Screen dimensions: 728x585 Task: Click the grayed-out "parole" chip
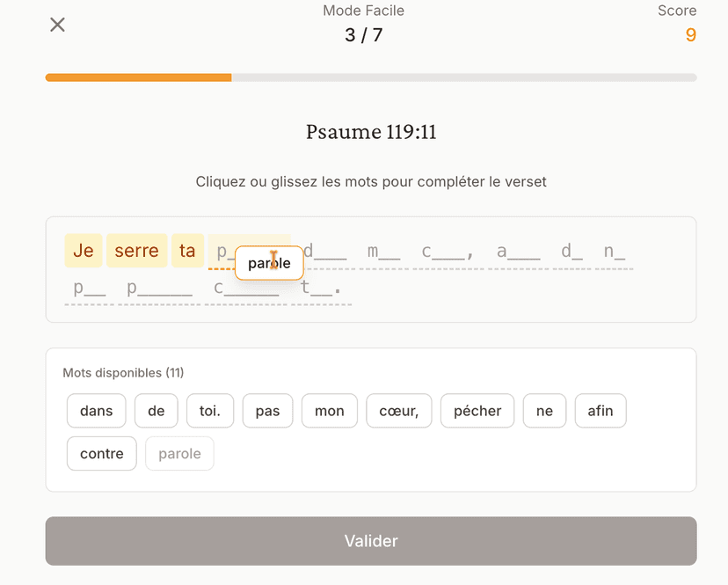tap(179, 453)
